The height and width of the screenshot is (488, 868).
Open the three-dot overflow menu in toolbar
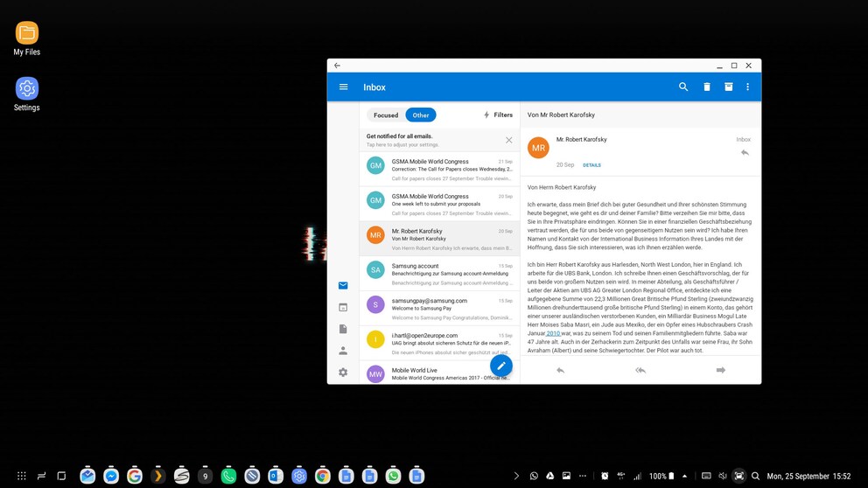point(747,87)
